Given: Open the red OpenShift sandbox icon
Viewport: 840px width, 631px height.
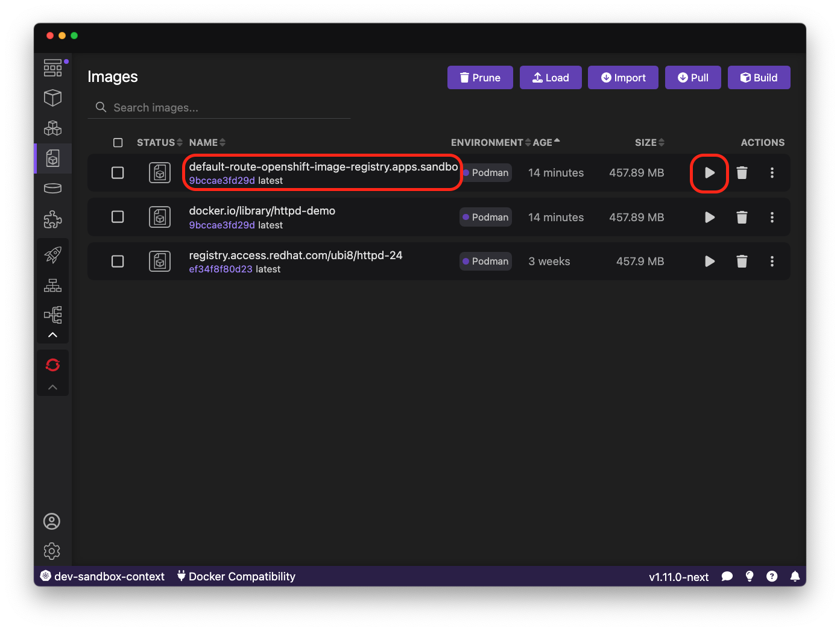Looking at the screenshot, I should pos(52,365).
